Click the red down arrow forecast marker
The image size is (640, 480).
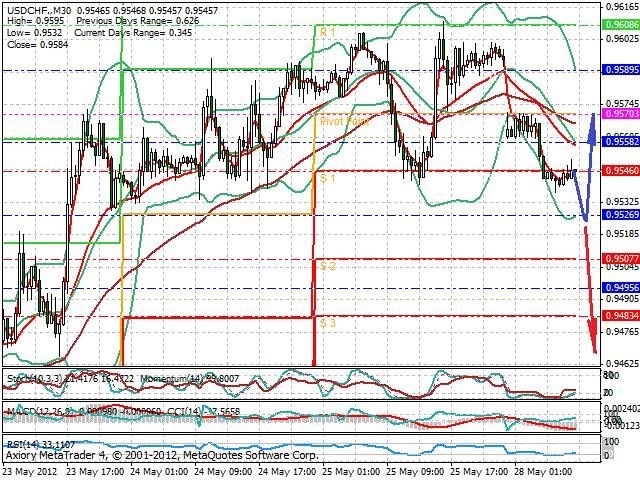pyautogui.click(x=591, y=336)
